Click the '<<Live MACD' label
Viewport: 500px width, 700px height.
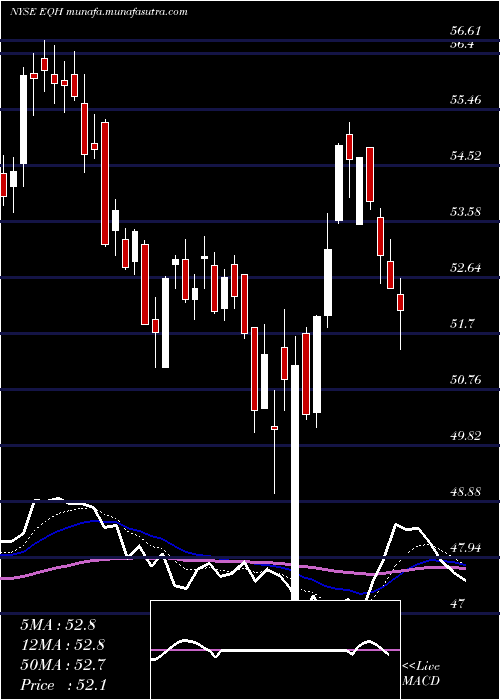(x=421, y=674)
